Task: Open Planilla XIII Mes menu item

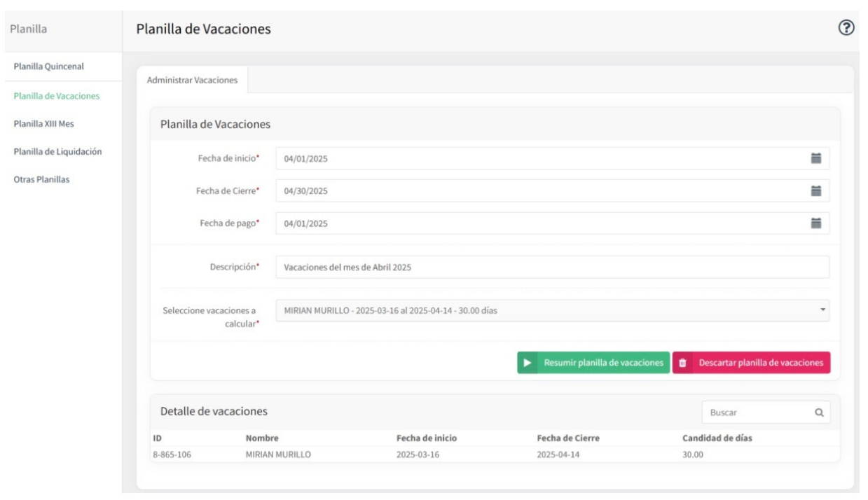Action: (43, 123)
